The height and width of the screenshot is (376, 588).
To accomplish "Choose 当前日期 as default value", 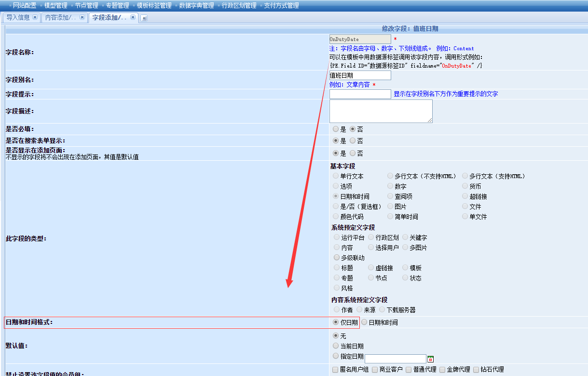I will pyautogui.click(x=336, y=346).
